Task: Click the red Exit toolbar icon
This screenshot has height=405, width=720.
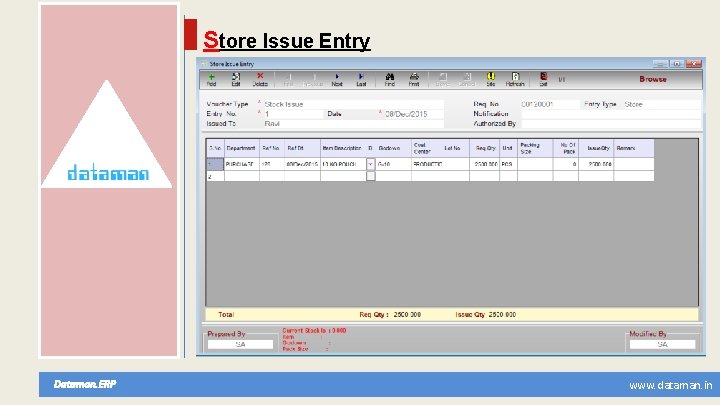Action: pos(543,80)
